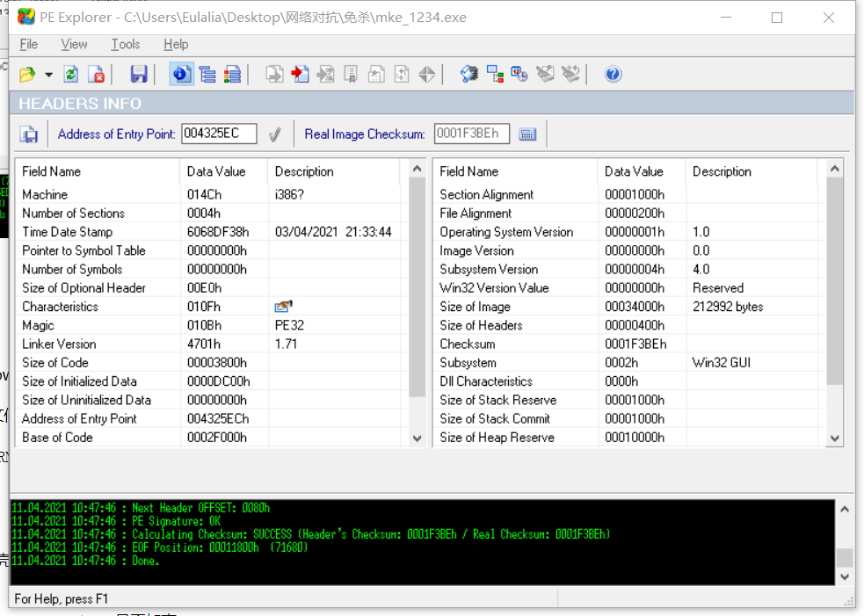864x616 pixels.
Task: Click the left table Field Name column header
Action: (98, 171)
